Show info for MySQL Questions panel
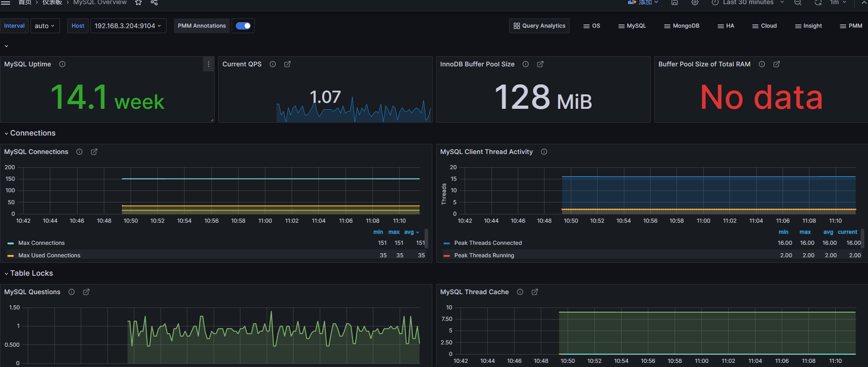868x367 pixels. tap(72, 292)
